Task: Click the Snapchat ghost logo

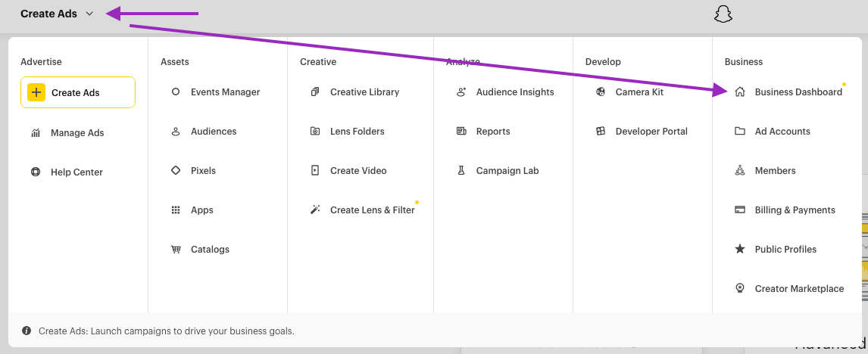Action: coord(723,14)
